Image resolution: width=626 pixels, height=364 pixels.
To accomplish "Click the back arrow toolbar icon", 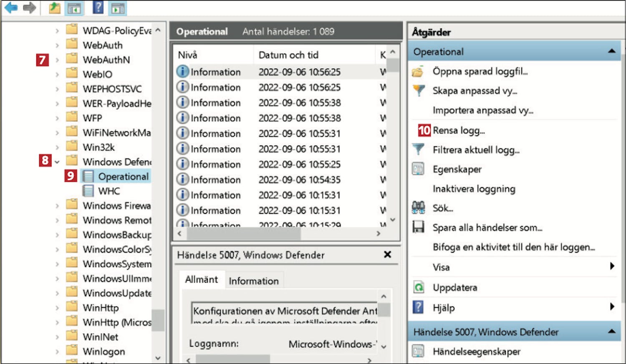I will (11, 8).
